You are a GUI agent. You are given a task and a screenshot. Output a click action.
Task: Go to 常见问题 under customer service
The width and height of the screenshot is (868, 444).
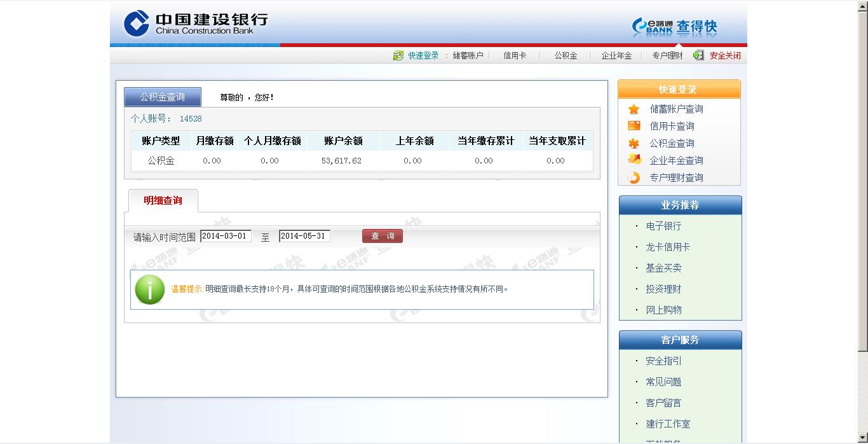coord(663,382)
